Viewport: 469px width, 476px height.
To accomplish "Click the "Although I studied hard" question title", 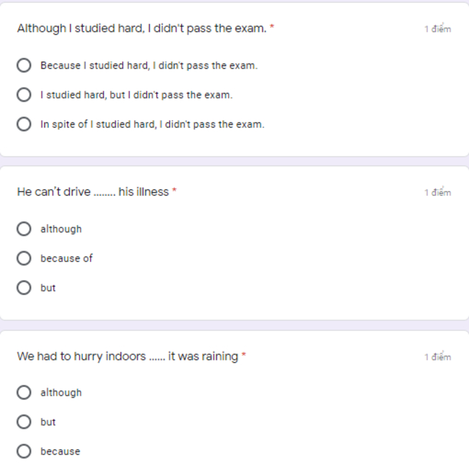I will click(142, 28).
